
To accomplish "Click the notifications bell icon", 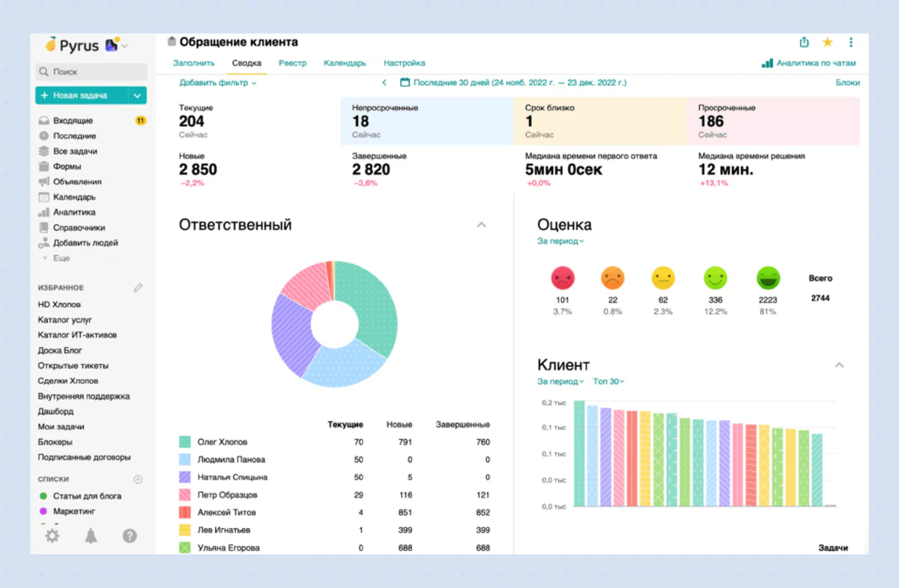I will pos(91,536).
